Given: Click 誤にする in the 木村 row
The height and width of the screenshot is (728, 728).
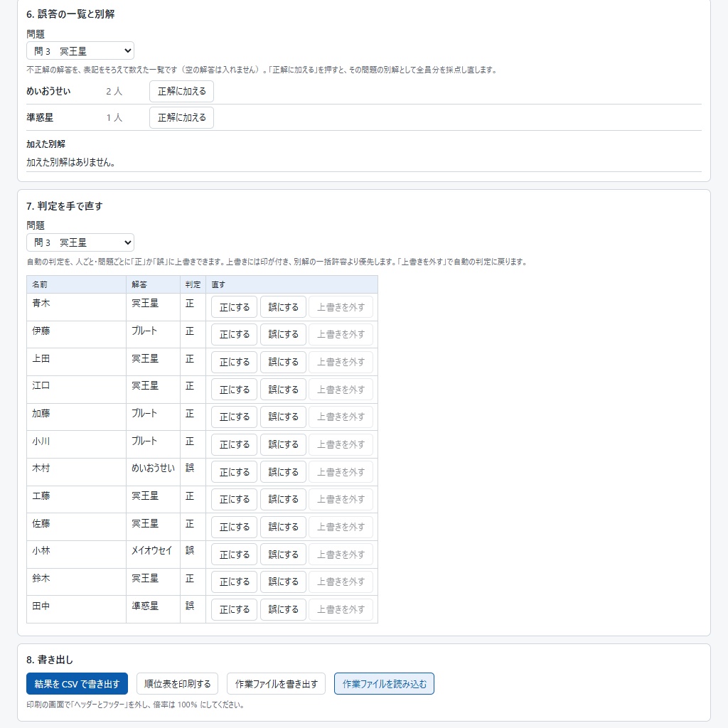Looking at the screenshot, I should click(x=283, y=472).
